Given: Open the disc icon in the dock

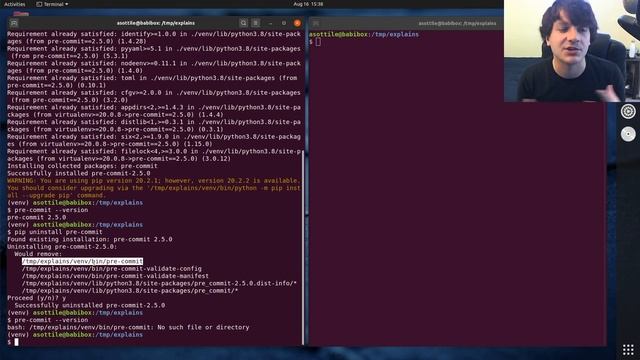Looking at the screenshot, I should 628,134.
